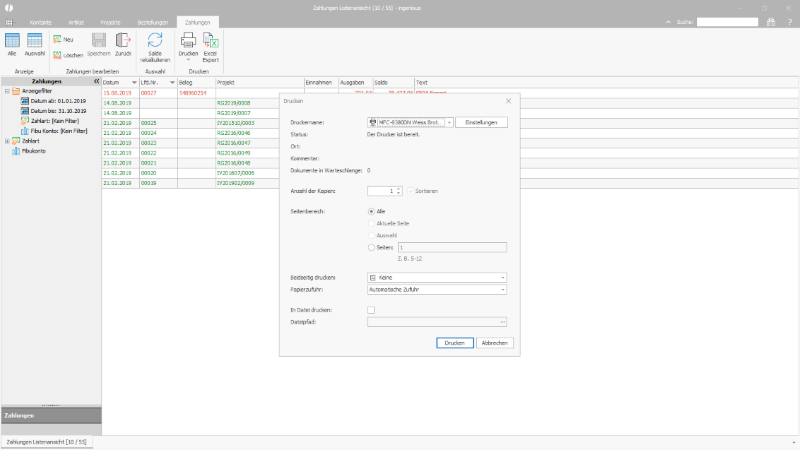Open the Druckername printer dropdown
The height and width of the screenshot is (450, 800).
(449, 122)
